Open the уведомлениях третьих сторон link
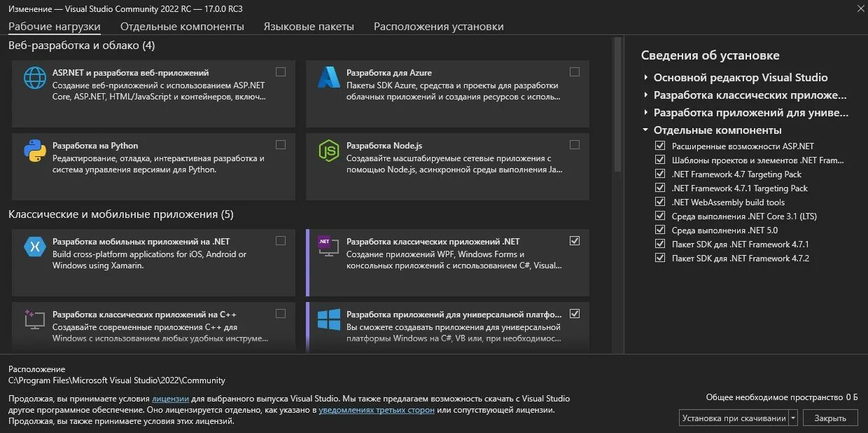Screen dimensions: 868x433 [377, 410]
